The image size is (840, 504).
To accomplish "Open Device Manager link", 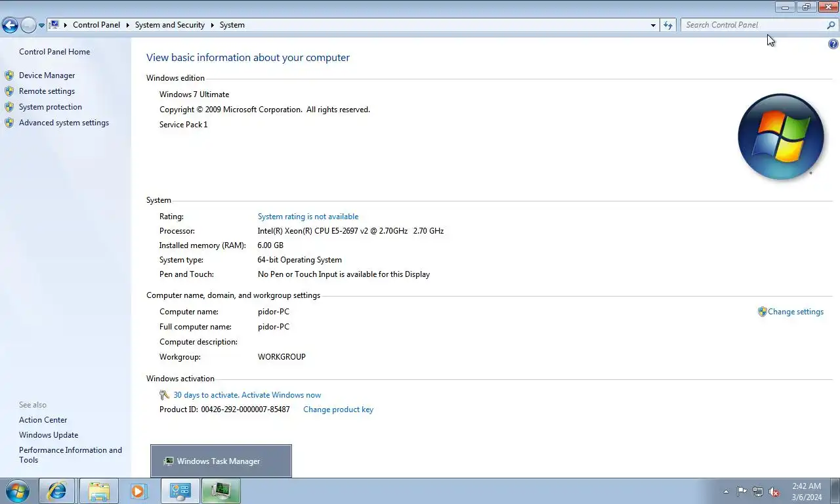I will click(47, 75).
